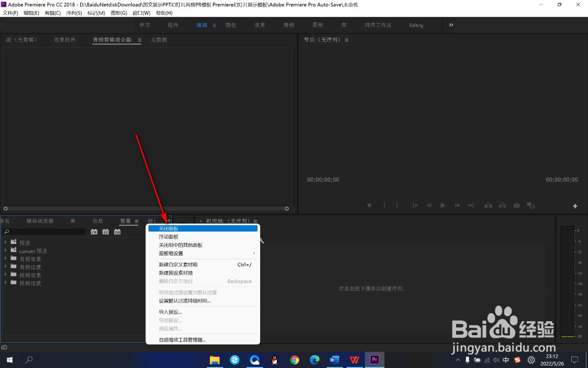The width and height of the screenshot is (588, 368).
Task: Switch to 学习 workspace
Action: pos(144,25)
